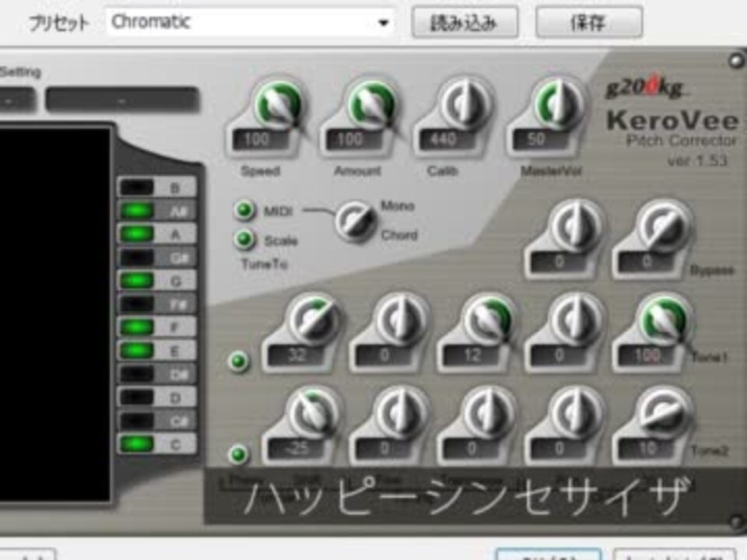747x560 pixels.
Task: Click the Speed knob
Action: click(278, 105)
